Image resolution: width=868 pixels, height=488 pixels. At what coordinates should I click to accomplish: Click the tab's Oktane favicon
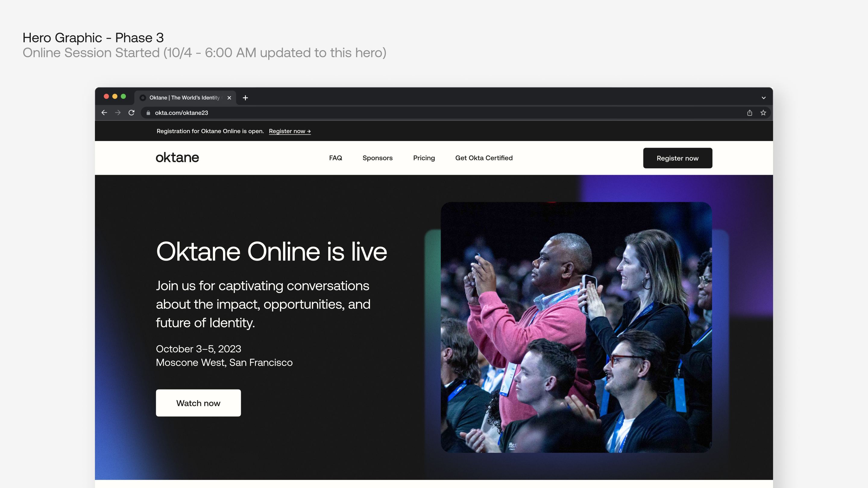pos(143,98)
